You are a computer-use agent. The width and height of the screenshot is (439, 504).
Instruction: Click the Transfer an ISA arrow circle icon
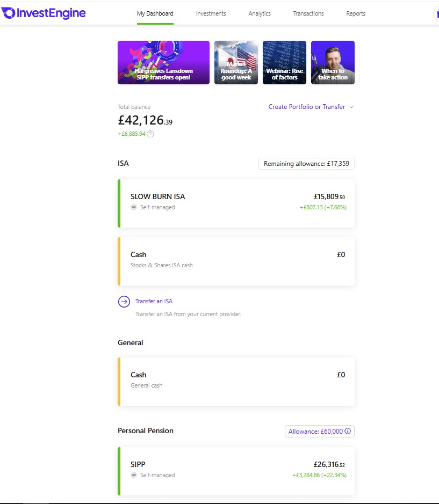(124, 302)
